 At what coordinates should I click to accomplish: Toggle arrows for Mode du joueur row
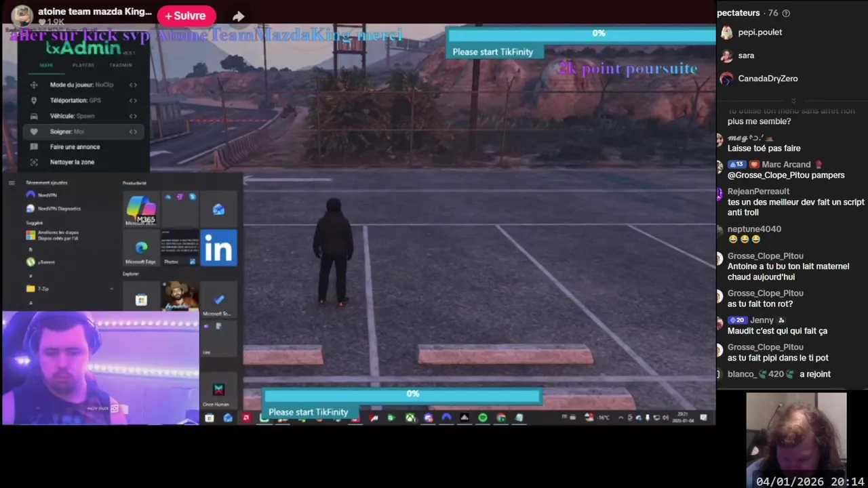click(x=133, y=85)
